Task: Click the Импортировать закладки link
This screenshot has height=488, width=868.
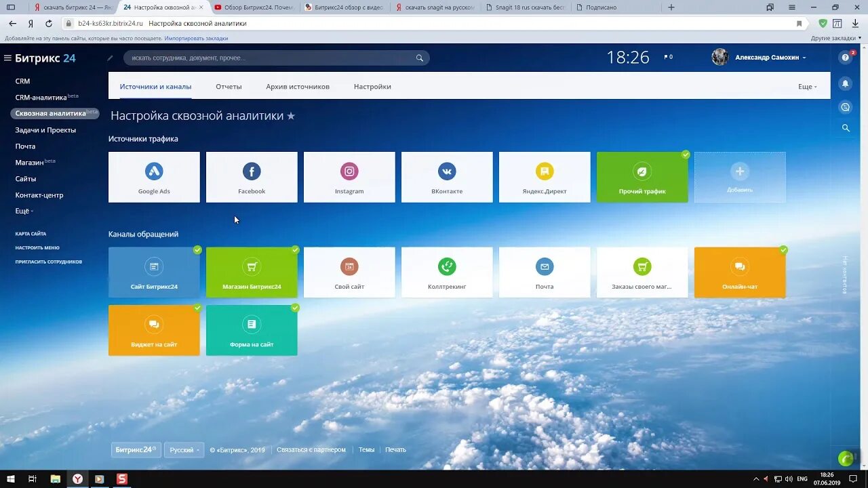Action: 196,39
